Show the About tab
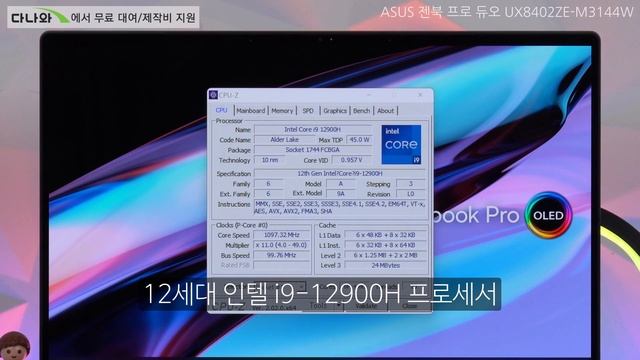The width and height of the screenshot is (640, 360). (x=385, y=111)
